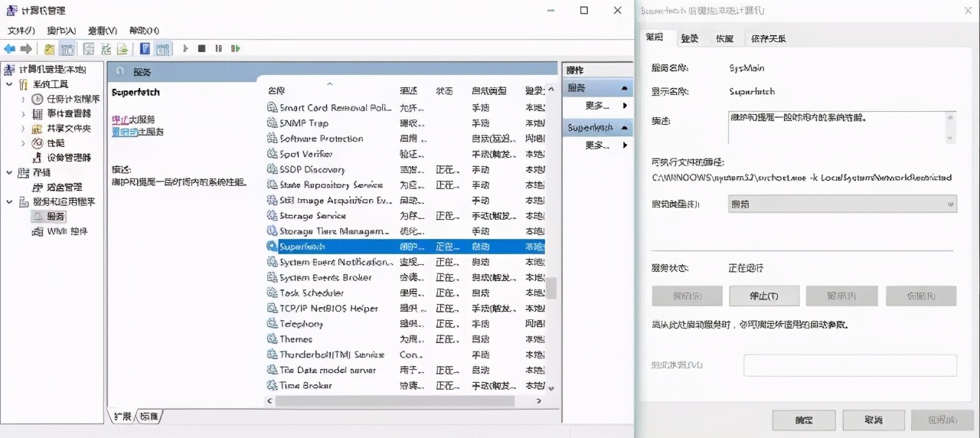
Task: Open the 帮助(H) menu
Action: pyautogui.click(x=144, y=31)
